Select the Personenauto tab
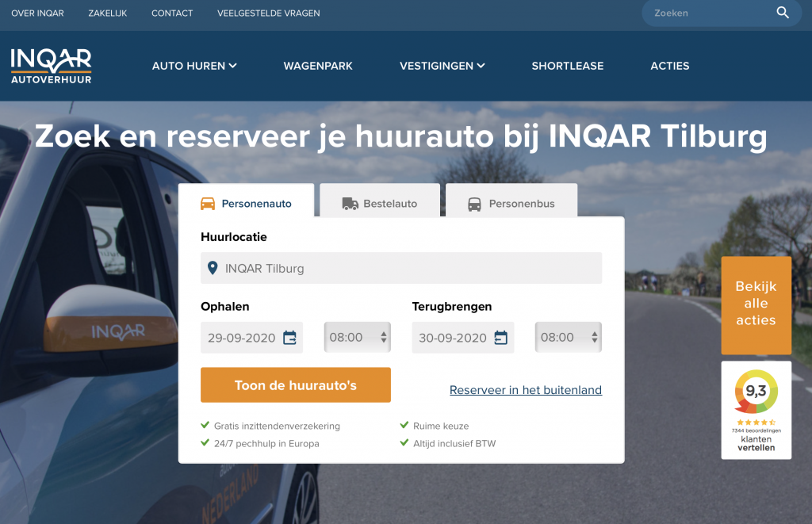 246,201
